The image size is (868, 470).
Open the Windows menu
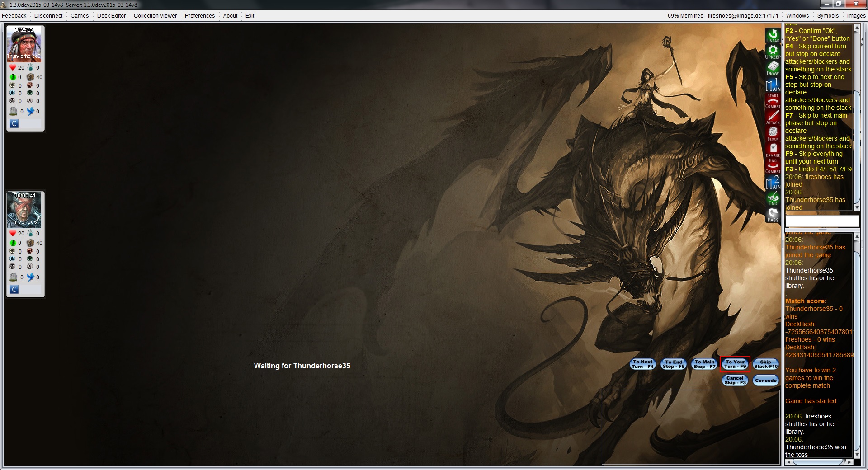(x=797, y=15)
